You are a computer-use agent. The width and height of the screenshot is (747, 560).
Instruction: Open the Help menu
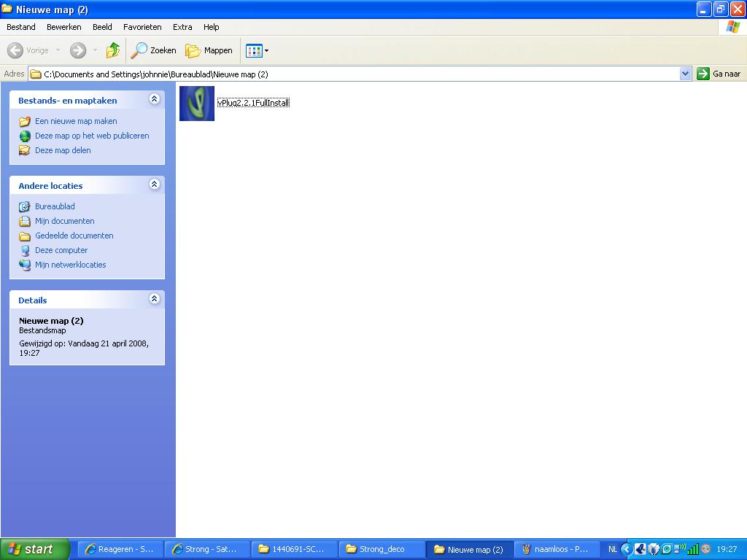(211, 27)
